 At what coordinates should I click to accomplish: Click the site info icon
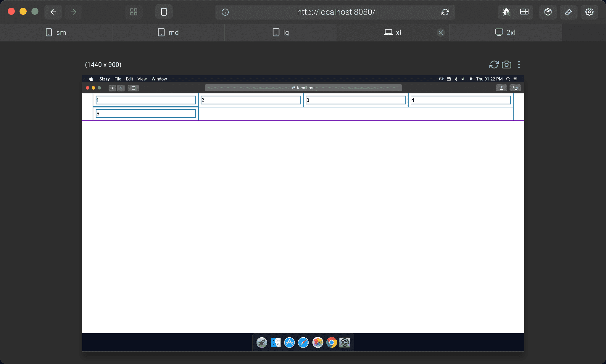tap(225, 12)
